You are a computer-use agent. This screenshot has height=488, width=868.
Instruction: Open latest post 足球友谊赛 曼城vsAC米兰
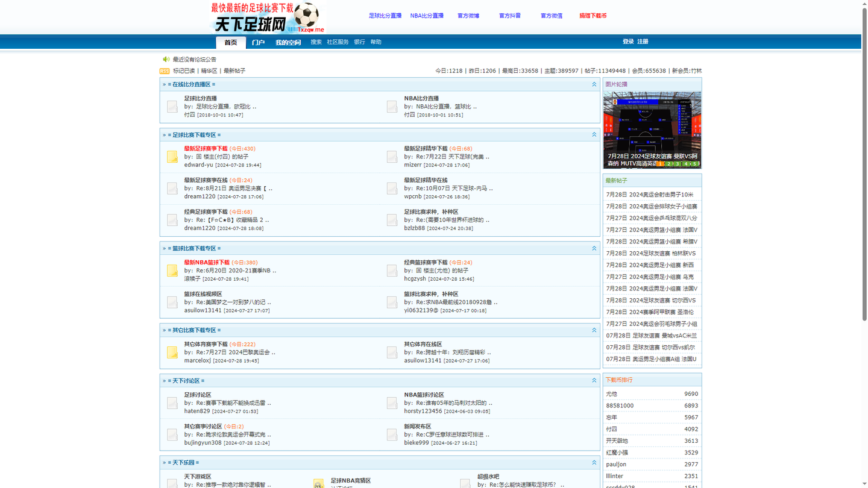point(652,336)
